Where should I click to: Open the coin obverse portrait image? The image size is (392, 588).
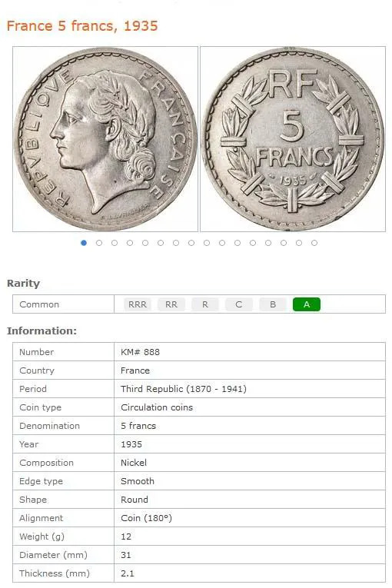[105, 139]
